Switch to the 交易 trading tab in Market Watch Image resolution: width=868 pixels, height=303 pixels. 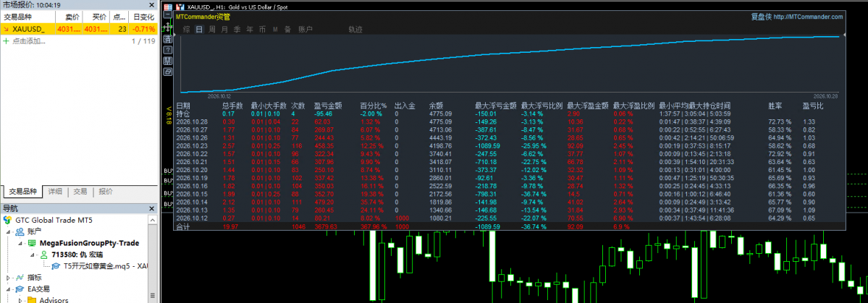[x=80, y=192]
